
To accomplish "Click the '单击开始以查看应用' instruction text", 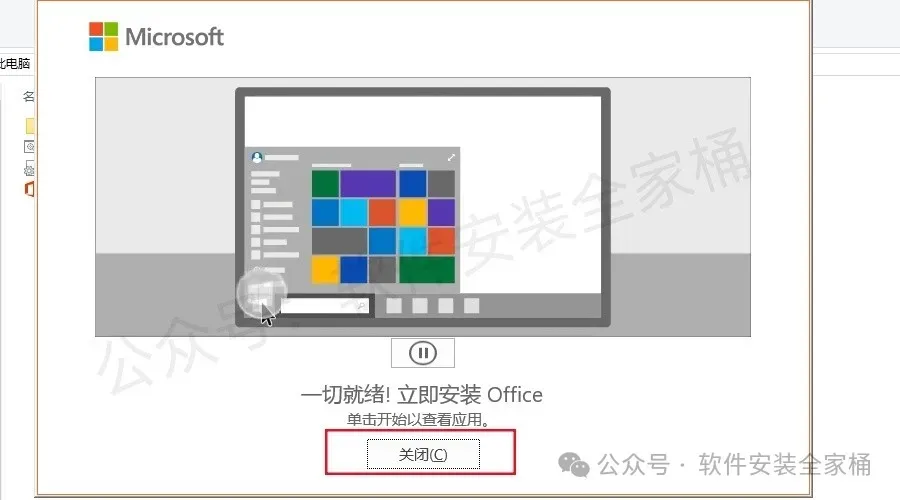I will point(418,420).
